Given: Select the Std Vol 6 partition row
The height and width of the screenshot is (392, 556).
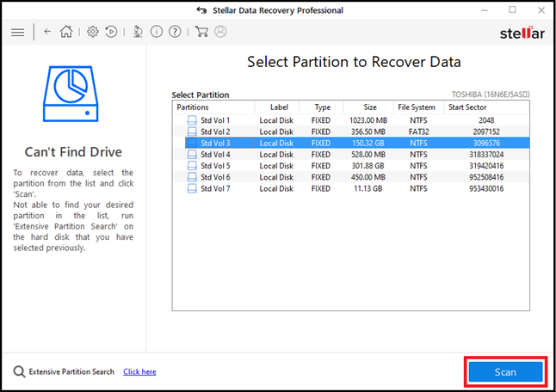Looking at the screenshot, I should tap(351, 177).
